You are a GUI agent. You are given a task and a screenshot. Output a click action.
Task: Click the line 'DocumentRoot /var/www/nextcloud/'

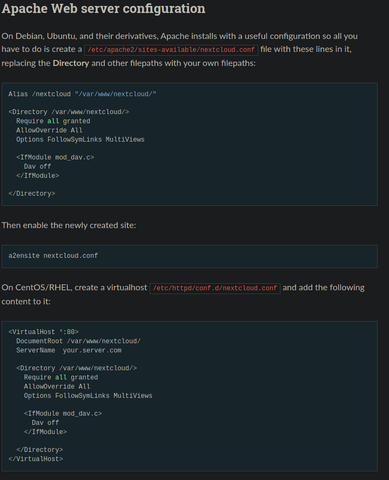(x=78, y=341)
